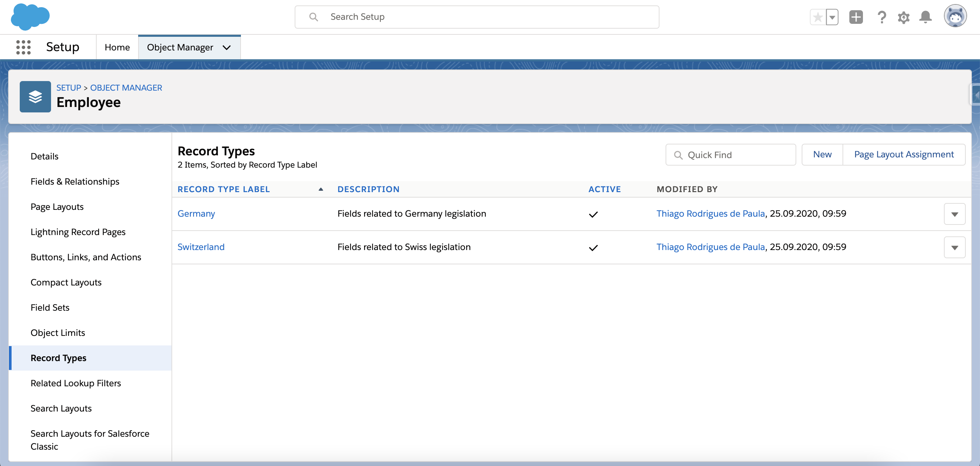The height and width of the screenshot is (466, 980).
Task: Click the Employee object layers icon
Action: pos(35,97)
